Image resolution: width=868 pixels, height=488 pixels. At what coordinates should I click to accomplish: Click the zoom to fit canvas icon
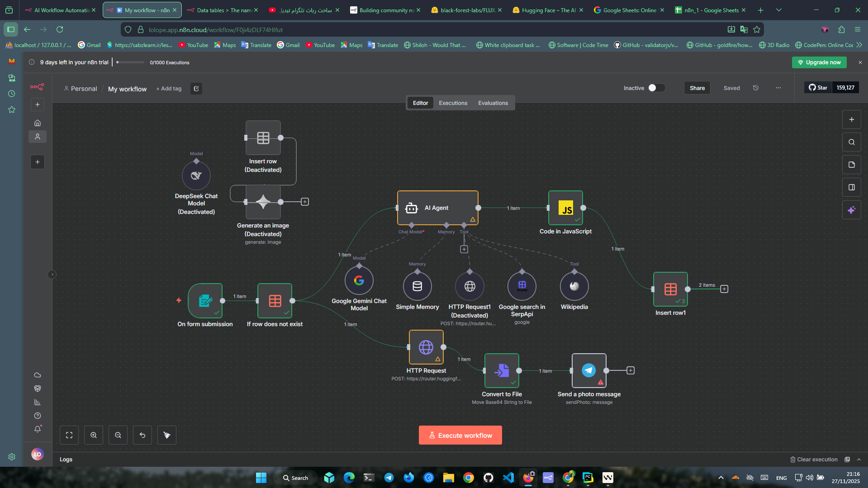pyautogui.click(x=69, y=435)
